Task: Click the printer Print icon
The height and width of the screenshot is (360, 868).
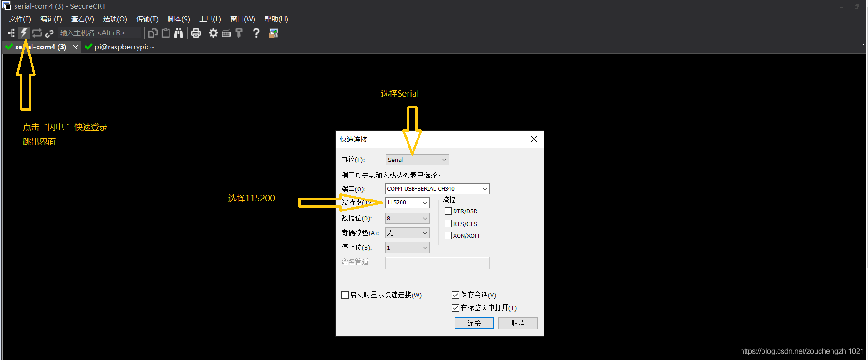Action: (196, 33)
